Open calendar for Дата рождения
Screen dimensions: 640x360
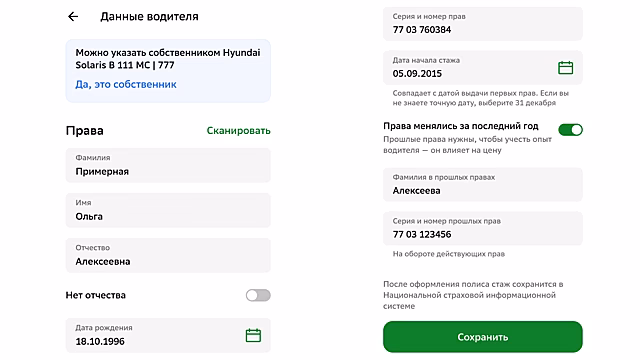[253, 336]
